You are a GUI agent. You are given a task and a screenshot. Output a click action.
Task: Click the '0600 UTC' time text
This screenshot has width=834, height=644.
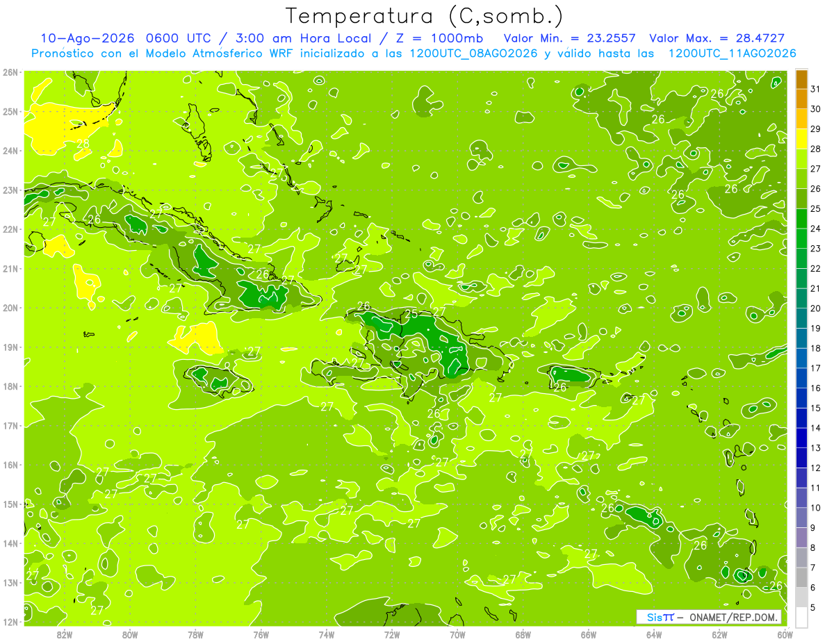click(x=180, y=38)
